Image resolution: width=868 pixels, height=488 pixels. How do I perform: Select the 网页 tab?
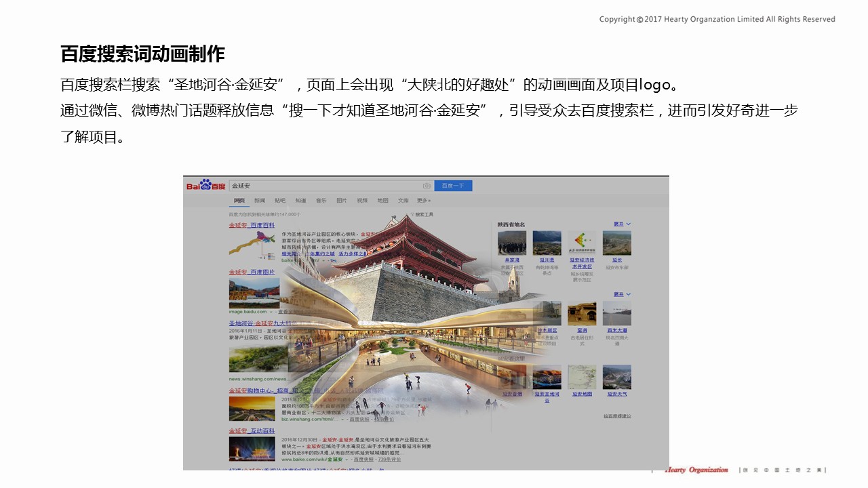coord(239,201)
